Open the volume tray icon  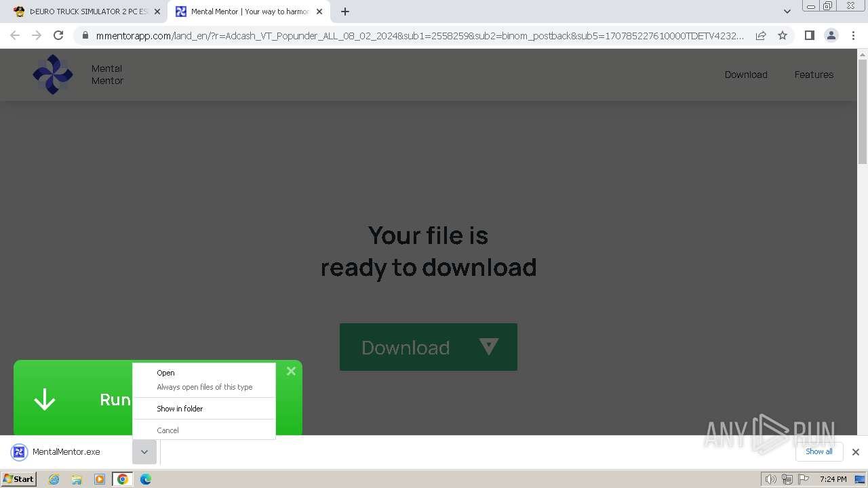click(770, 479)
